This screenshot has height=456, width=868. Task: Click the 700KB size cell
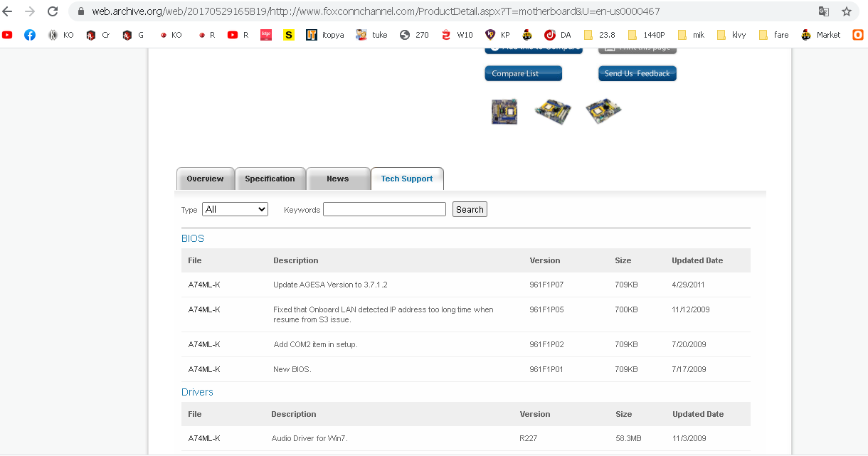coord(626,309)
